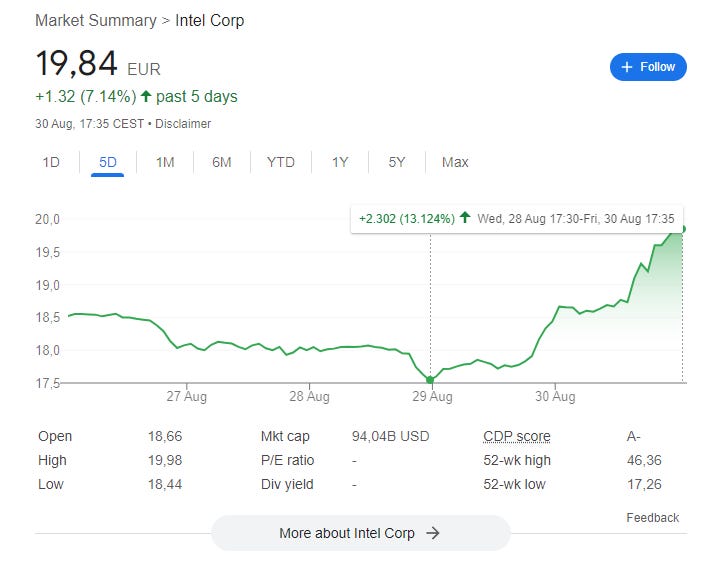The height and width of the screenshot is (571, 705).
Task: Click the chart endpoint dot at 30 Aug 17:35
Action: (x=683, y=229)
